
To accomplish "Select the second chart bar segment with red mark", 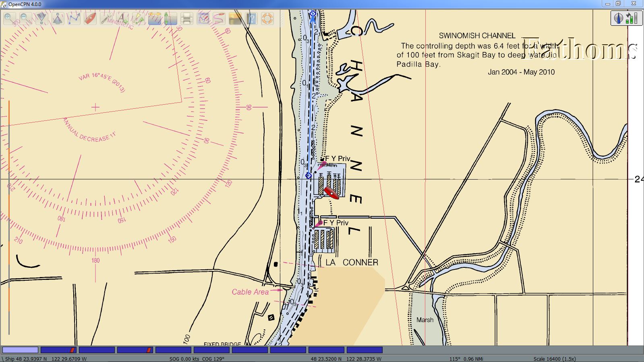I will (58, 350).
